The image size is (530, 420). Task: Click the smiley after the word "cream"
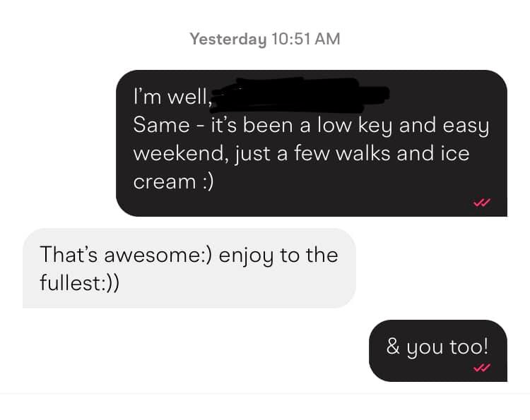pyautogui.click(x=208, y=182)
